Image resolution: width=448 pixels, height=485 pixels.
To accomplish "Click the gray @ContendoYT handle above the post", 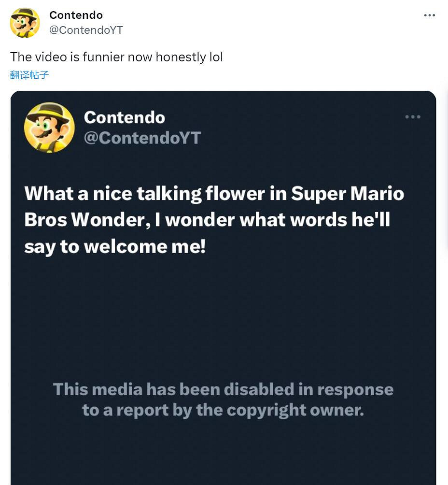I will [x=86, y=30].
